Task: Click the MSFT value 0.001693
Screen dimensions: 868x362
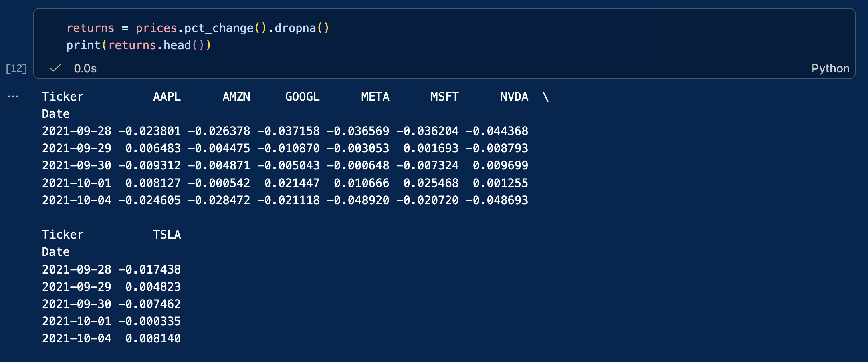Action: tap(431, 148)
